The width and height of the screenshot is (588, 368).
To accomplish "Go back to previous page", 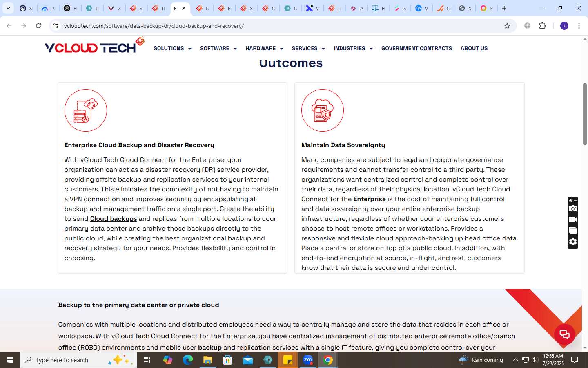I will pos(9,26).
